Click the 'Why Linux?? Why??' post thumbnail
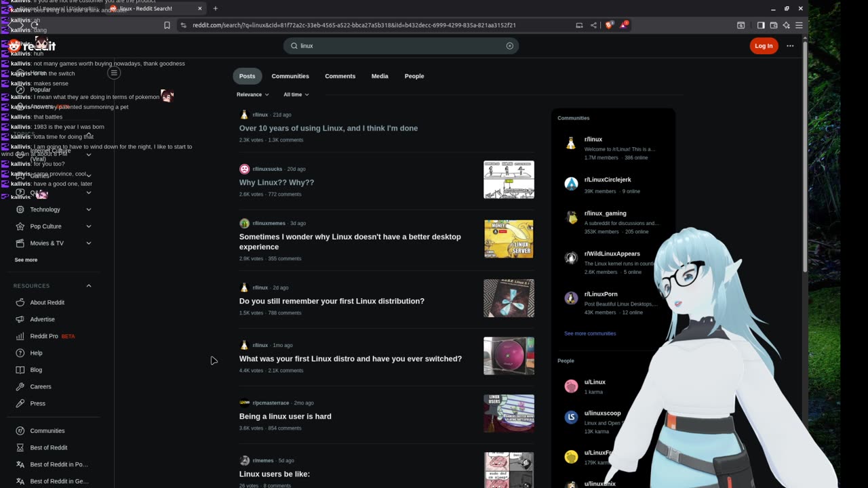The width and height of the screenshot is (868, 488). [509, 180]
